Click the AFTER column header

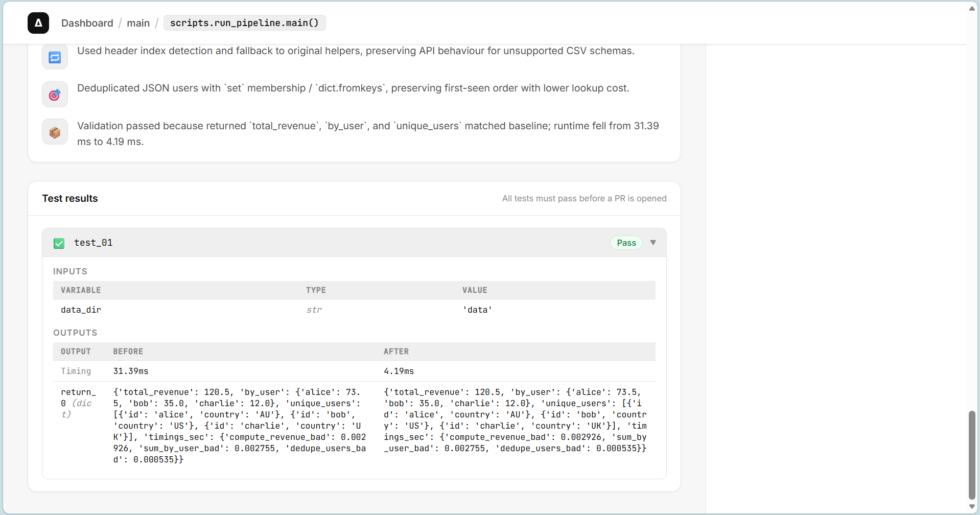click(x=396, y=352)
